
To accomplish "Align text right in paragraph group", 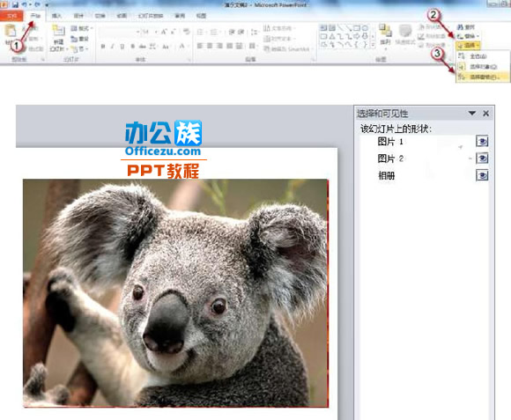I will (219, 46).
